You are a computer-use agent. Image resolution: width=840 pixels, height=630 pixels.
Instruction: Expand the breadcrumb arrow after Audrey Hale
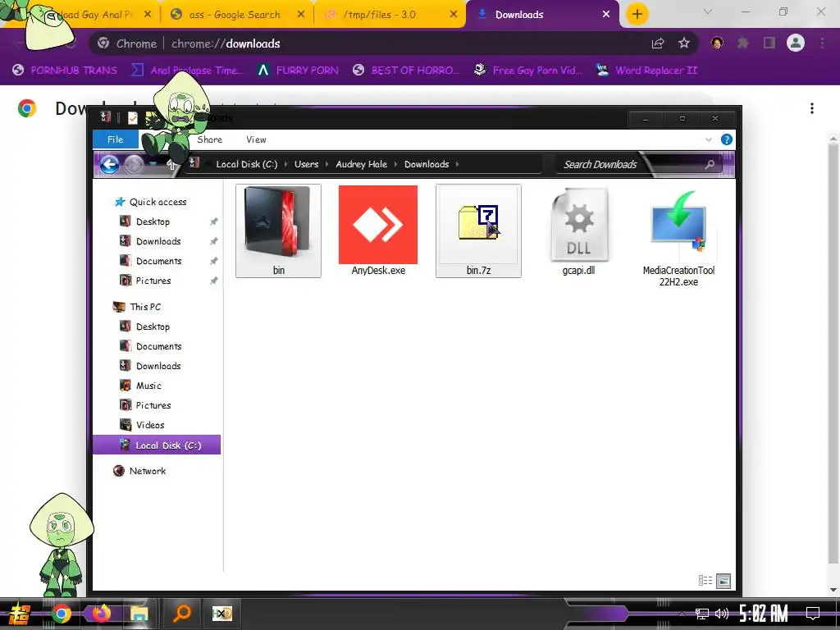pos(395,164)
